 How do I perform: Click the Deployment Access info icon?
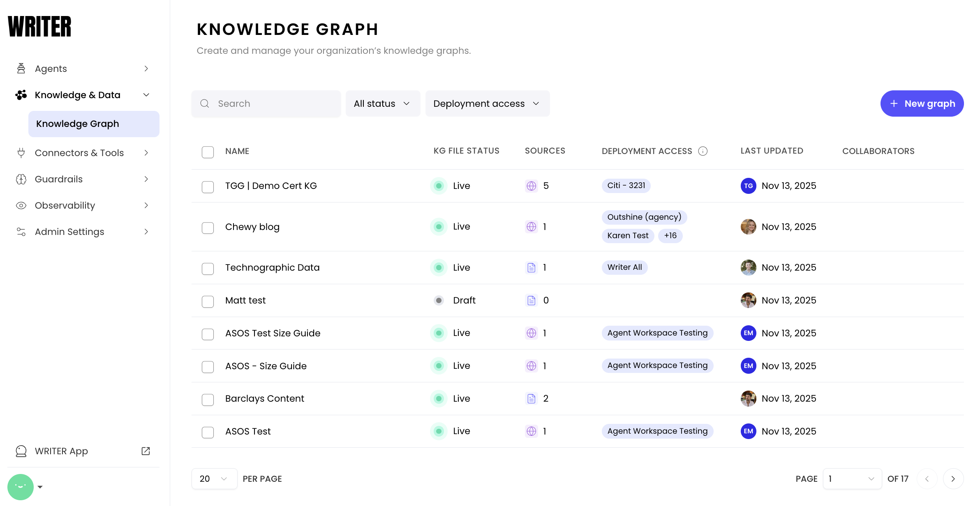tap(703, 151)
